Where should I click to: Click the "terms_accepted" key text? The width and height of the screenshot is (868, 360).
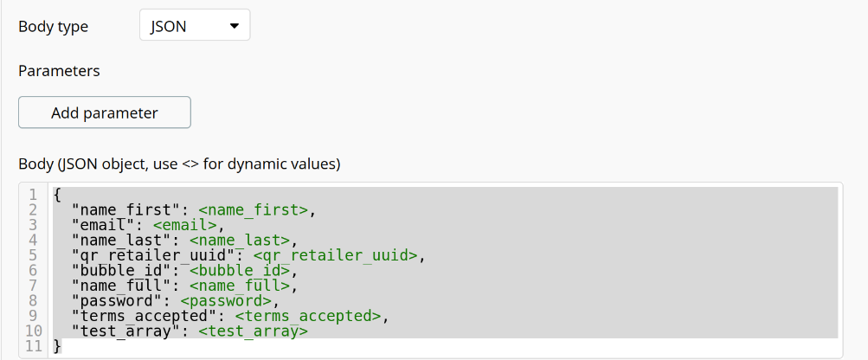[144, 316]
